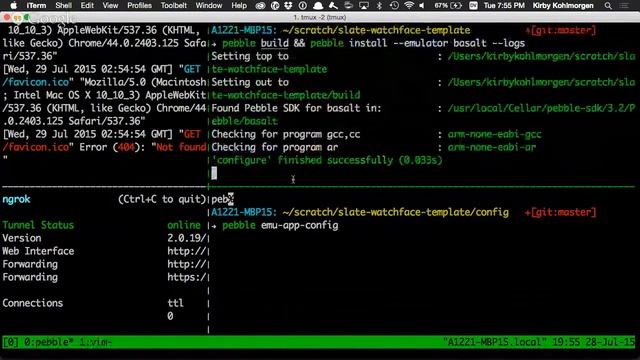640x360 pixels.
Task: Click the slate-watchface-template/config path prompt
Action: click(x=395, y=212)
